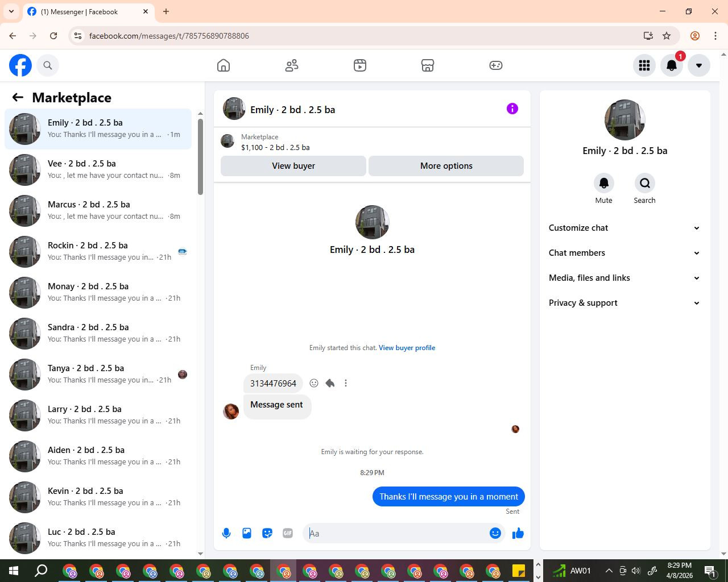Open the Aiden conversation

pos(98,456)
